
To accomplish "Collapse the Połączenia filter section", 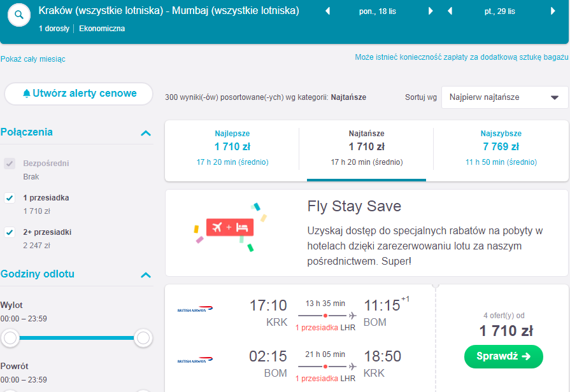I will tap(146, 133).
